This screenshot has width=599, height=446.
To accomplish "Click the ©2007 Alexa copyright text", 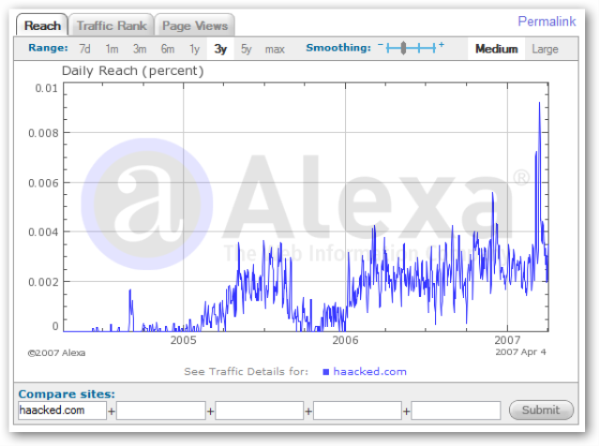I will pyautogui.click(x=57, y=353).
